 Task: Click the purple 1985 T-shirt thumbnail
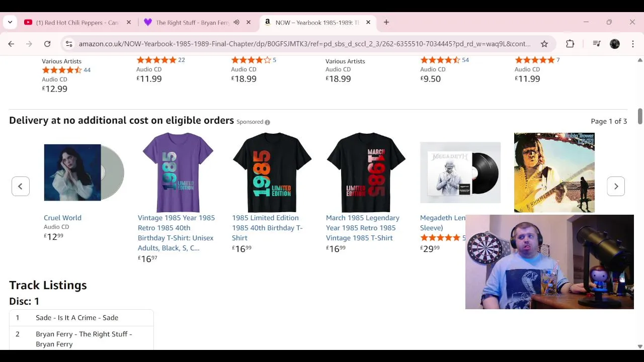(178, 172)
